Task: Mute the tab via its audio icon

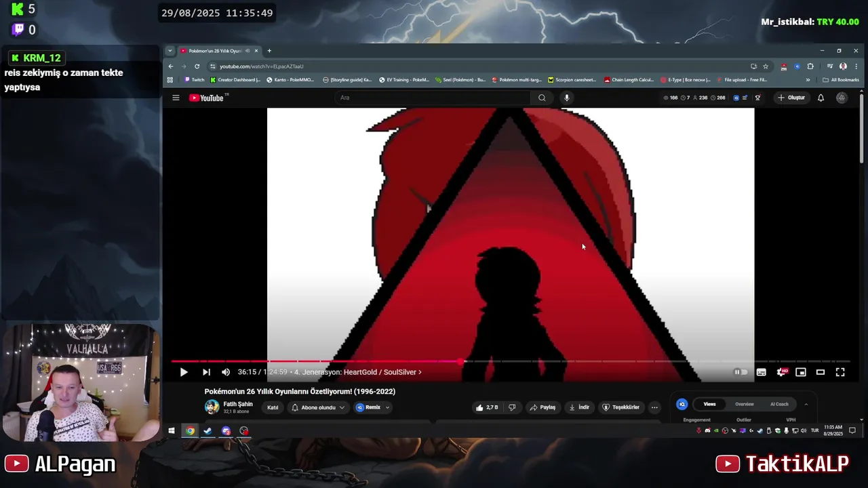Action: [248, 51]
